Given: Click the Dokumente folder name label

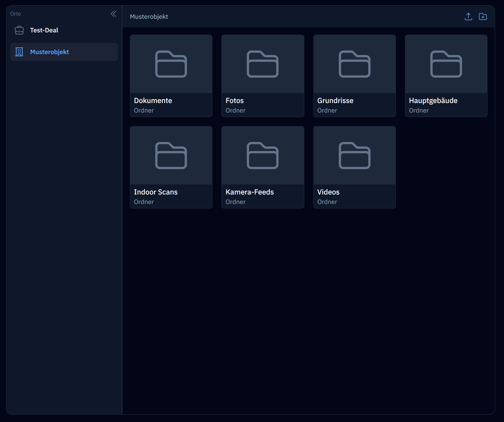Looking at the screenshot, I should coord(153,101).
